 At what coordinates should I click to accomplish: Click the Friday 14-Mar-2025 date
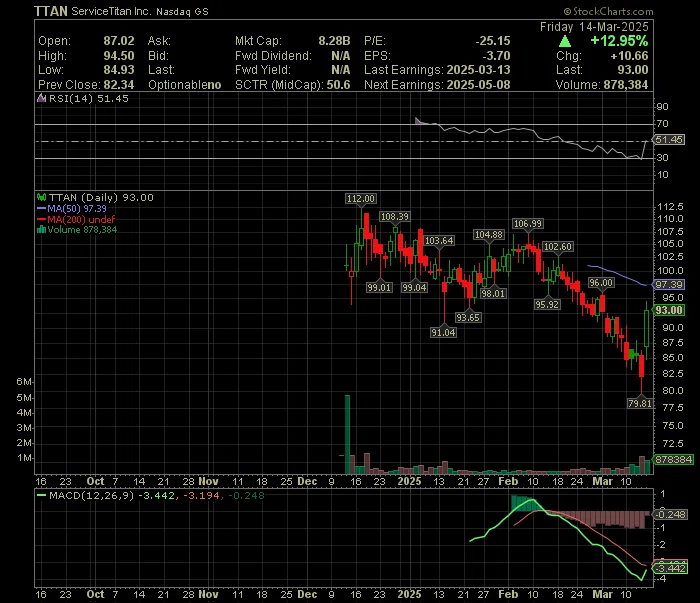[x=594, y=27]
